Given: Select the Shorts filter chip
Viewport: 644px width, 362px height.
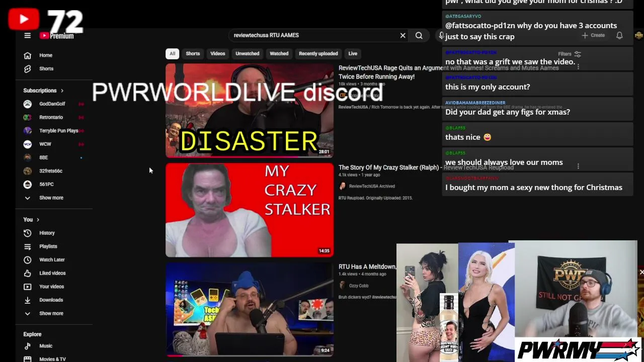Looking at the screenshot, I should pos(193,53).
